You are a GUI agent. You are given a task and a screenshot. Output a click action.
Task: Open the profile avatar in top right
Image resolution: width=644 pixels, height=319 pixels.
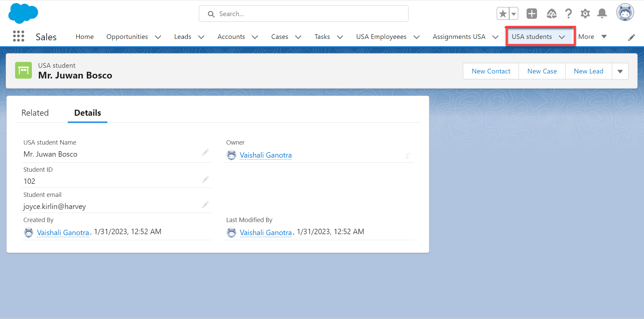click(625, 12)
